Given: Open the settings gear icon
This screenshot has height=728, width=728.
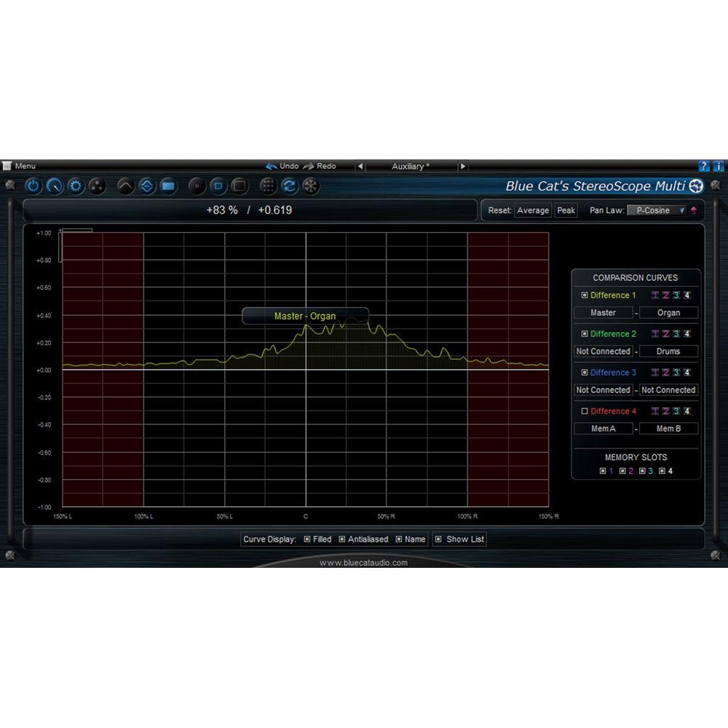Looking at the screenshot, I should coord(75,186).
